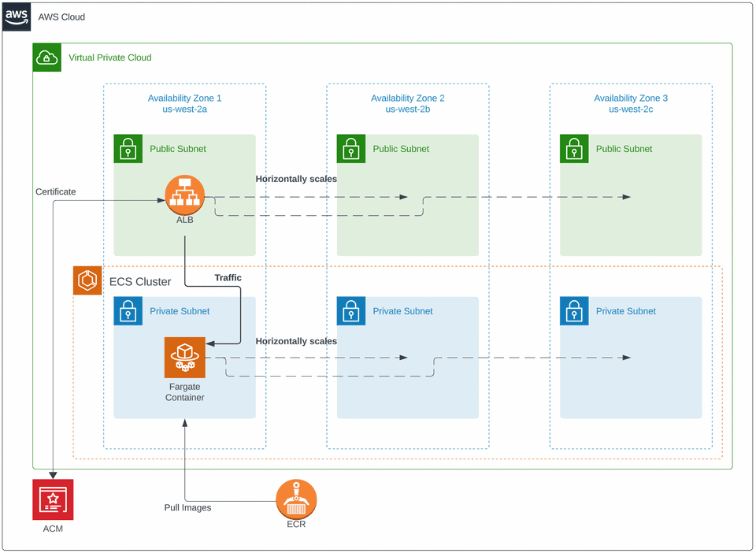Click Public Subnet text in Availability Zone 2
Screen dimensions: 756x553
click(x=401, y=149)
